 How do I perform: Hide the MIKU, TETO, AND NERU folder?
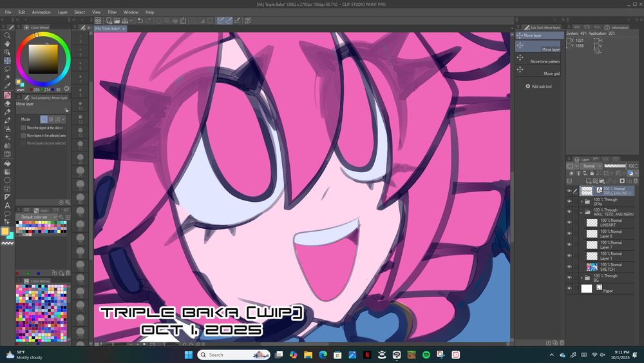click(569, 212)
